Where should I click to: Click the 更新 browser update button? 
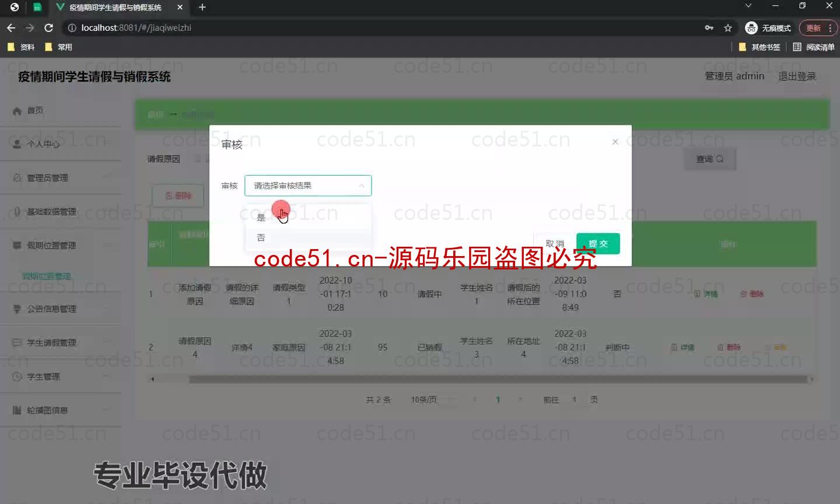818,27
